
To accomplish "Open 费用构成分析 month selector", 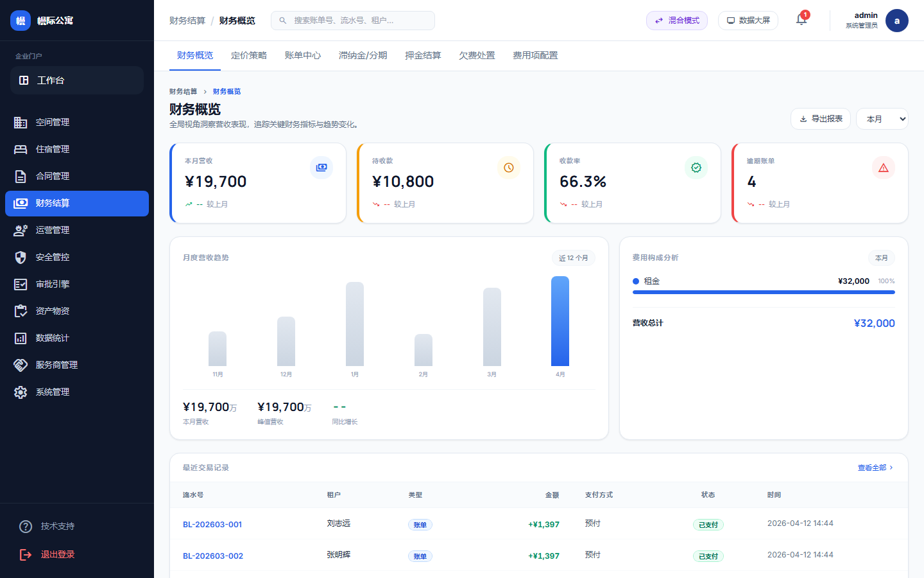I will point(881,257).
